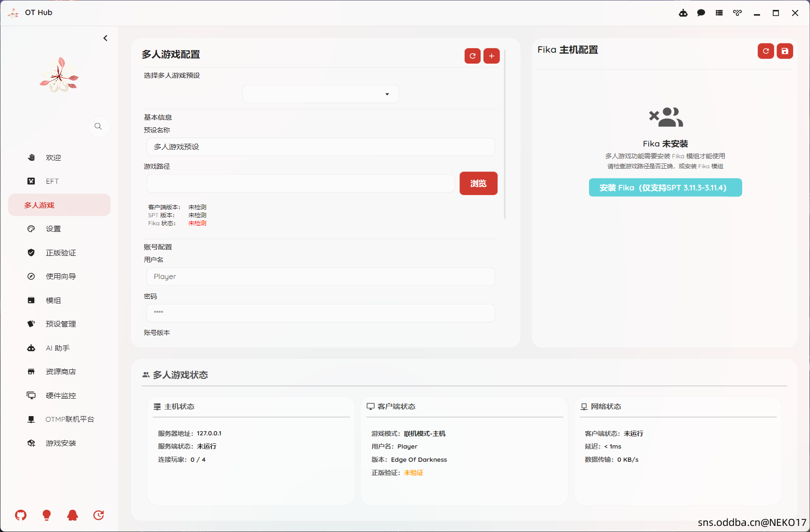Screen dimensions: 810x532
Task: Refresh the Fika 主机配置 panel
Action: pyautogui.click(x=766, y=51)
